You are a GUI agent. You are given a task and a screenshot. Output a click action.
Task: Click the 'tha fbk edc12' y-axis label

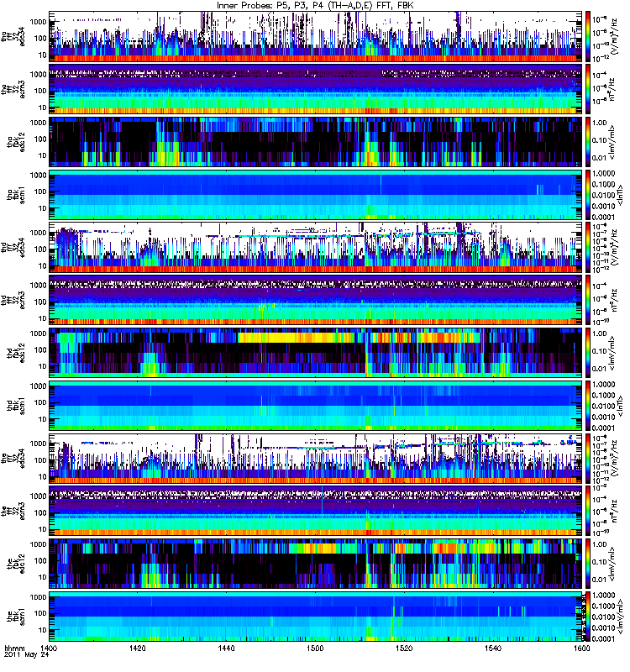[x=16, y=142]
